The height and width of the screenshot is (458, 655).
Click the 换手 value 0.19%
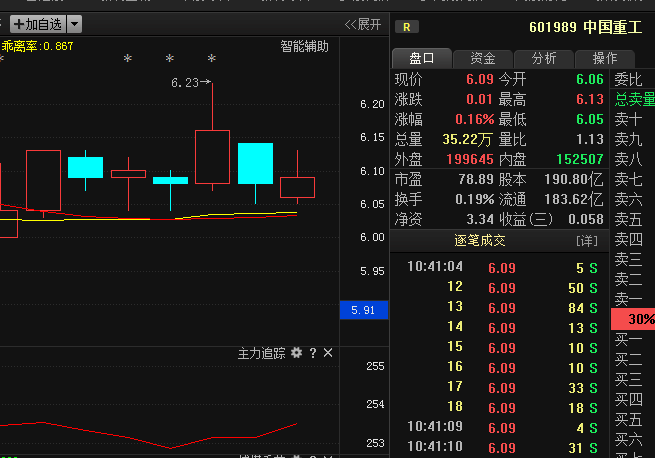point(475,199)
